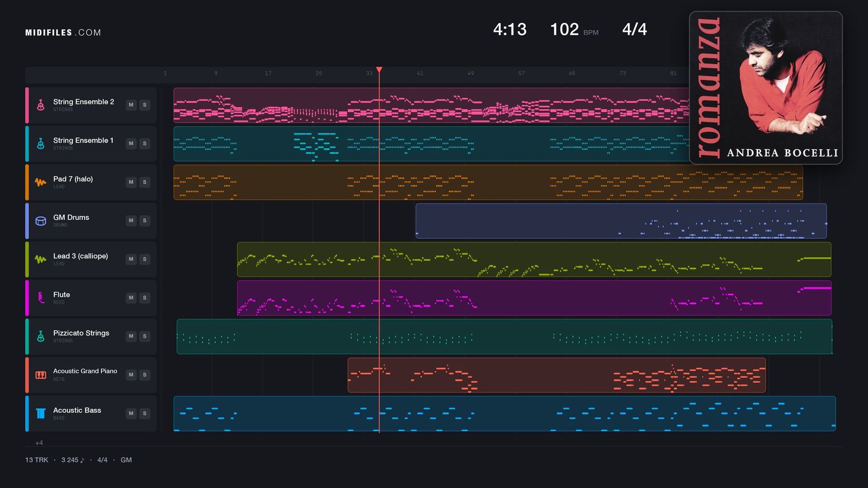Viewport: 868px width, 488px height.
Task: Solo the Pad 7 (halo) track
Action: [145, 182]
